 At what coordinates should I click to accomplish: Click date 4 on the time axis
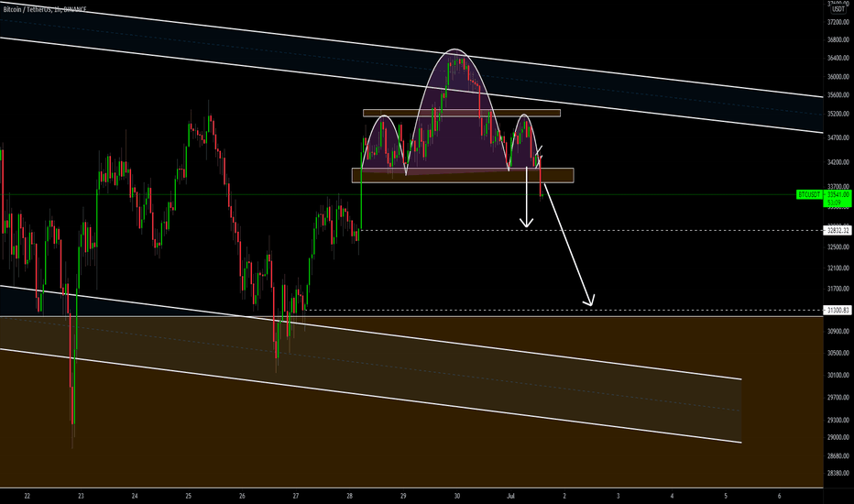672,496
